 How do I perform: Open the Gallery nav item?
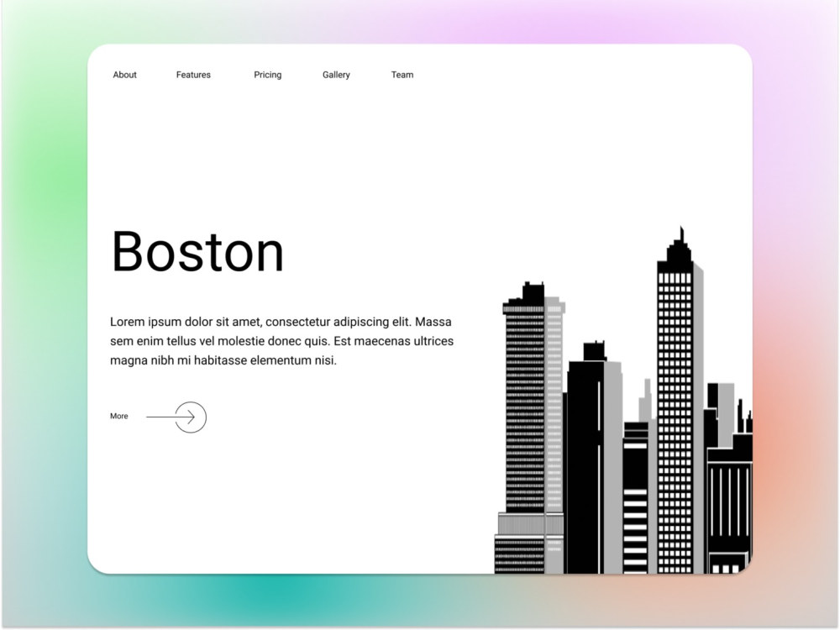coord(337,75)
